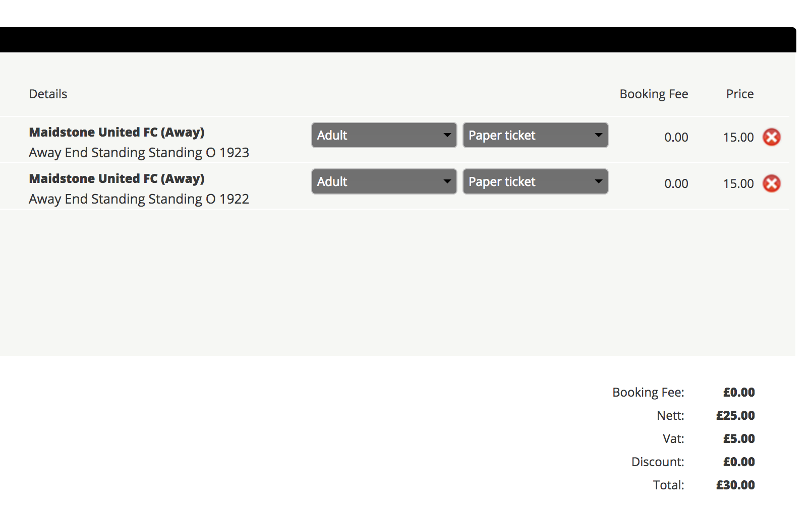This screenshot has height=506, width=812.
Task: Click the 0.00 booking fee for seat 1923
Action: 676,137
